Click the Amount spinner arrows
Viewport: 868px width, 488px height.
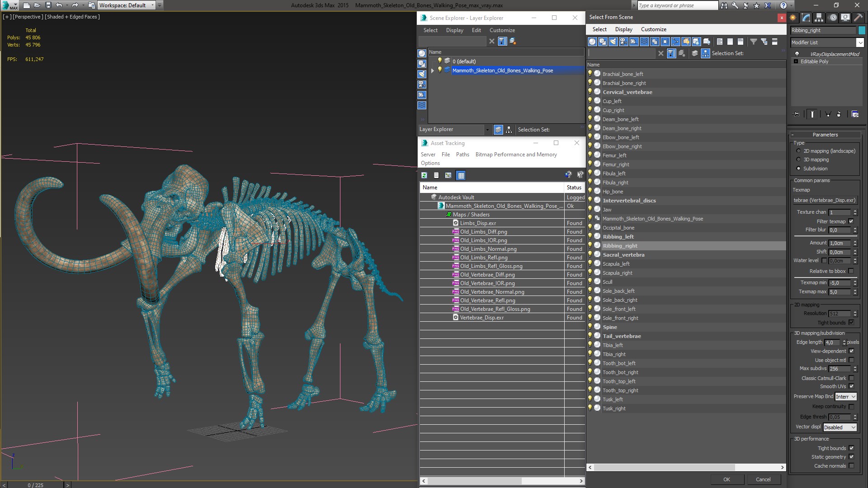coord(855,243)
